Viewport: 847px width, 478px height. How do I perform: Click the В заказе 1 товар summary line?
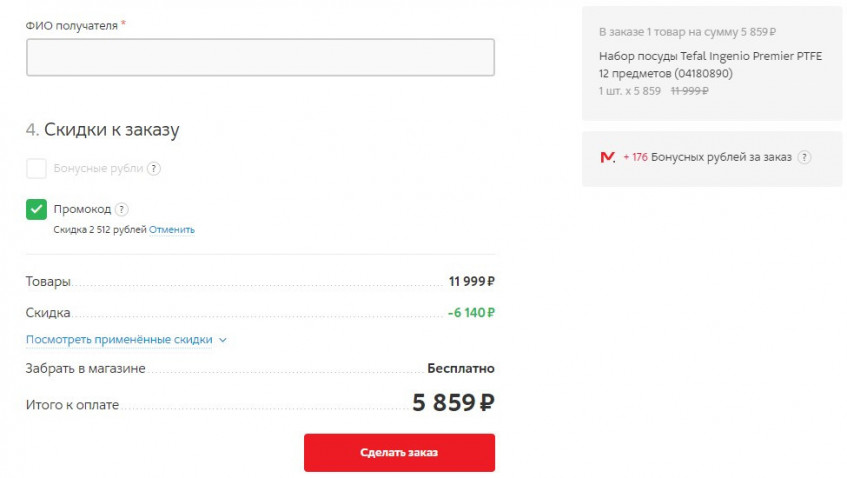pyautogui.click(x=687, y=32)
